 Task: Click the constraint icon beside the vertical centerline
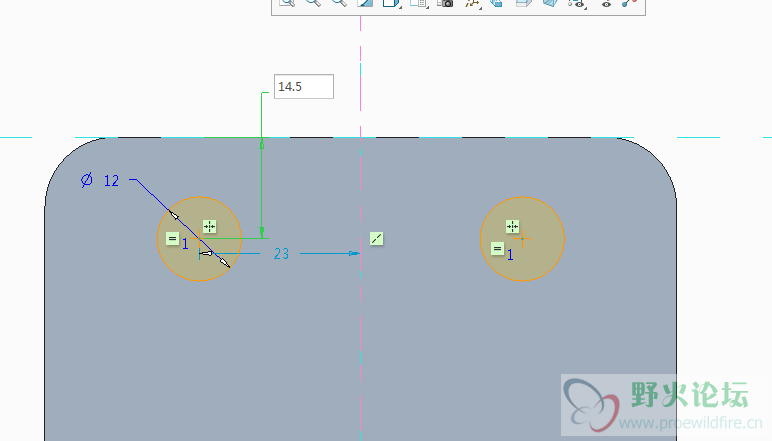(x=377, y=239)
